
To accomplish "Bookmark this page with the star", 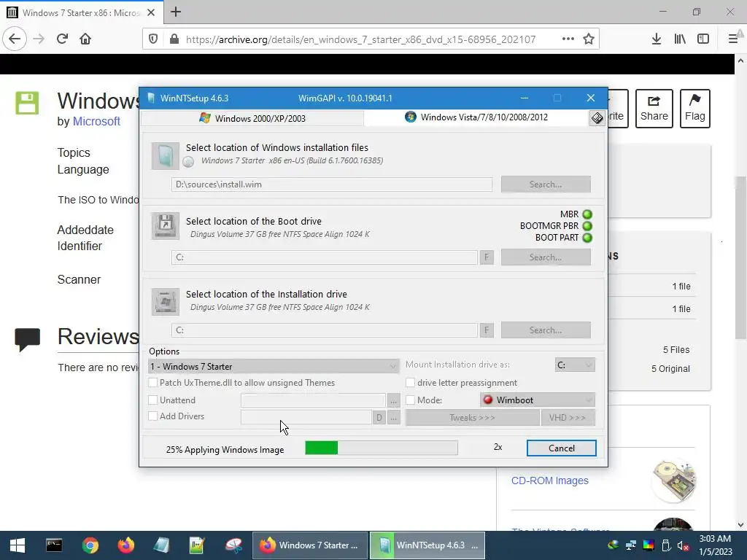I will pos(589,39).
